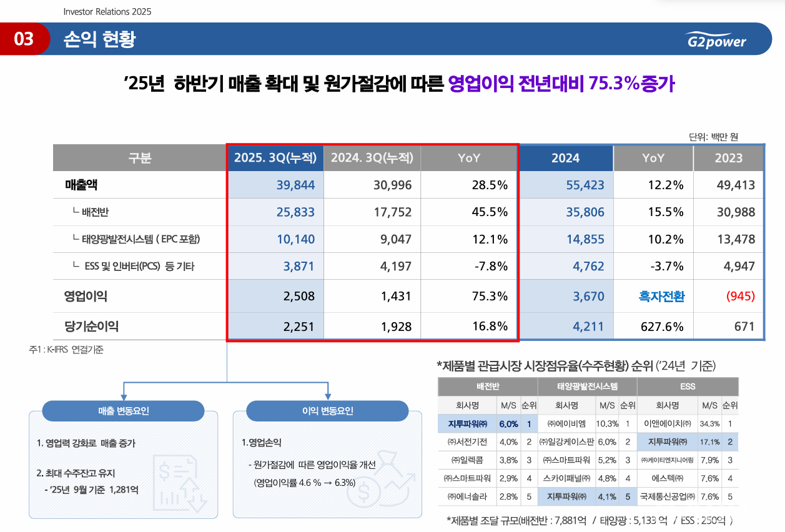Screen dimensions: 785x532
Task: Click the red highlight frame around 3Q columns
Action: [372, 145]
